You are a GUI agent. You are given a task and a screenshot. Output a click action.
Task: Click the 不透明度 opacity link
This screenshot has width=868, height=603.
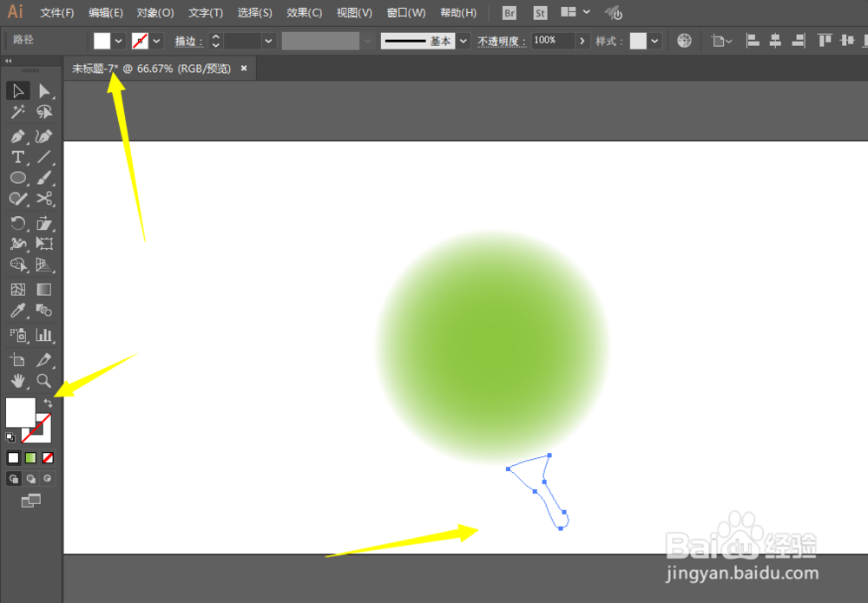click(x=502, y=41)
